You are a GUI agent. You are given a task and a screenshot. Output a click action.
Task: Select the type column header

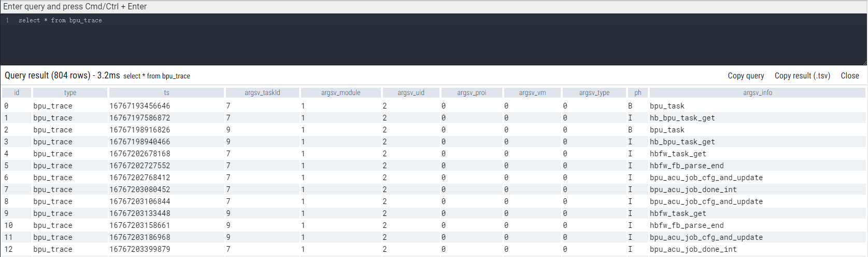(x=70, y=93)
